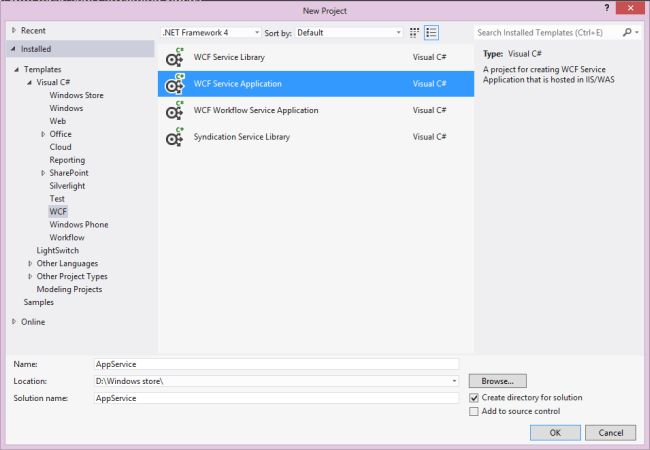650x450 pixels.
Task: Click the Location input field
Action: pos(276,381)
